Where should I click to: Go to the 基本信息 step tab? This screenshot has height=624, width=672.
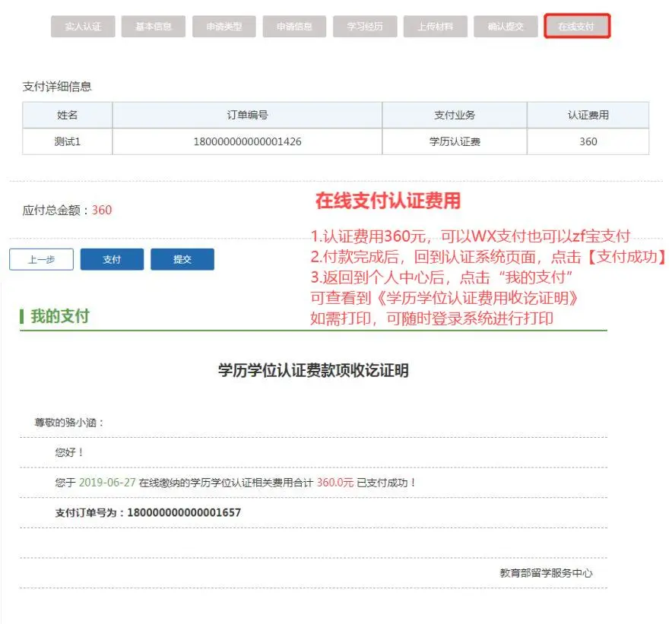(154, 27)
